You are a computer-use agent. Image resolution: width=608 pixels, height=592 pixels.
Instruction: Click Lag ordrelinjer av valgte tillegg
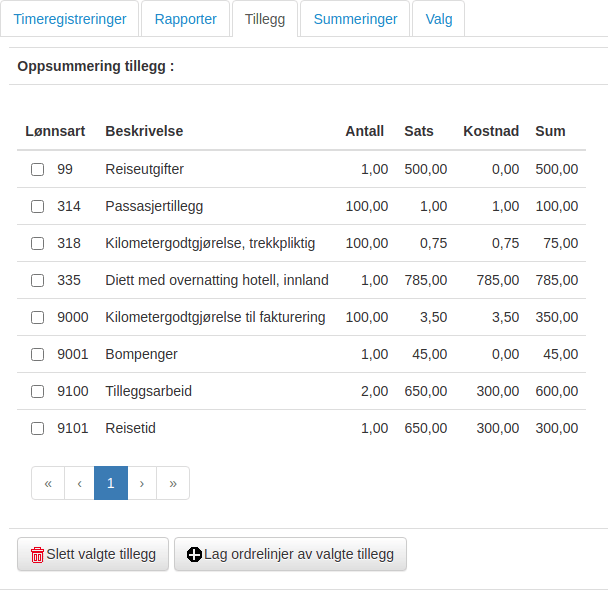pyautogui.click(x=290, y=554)
